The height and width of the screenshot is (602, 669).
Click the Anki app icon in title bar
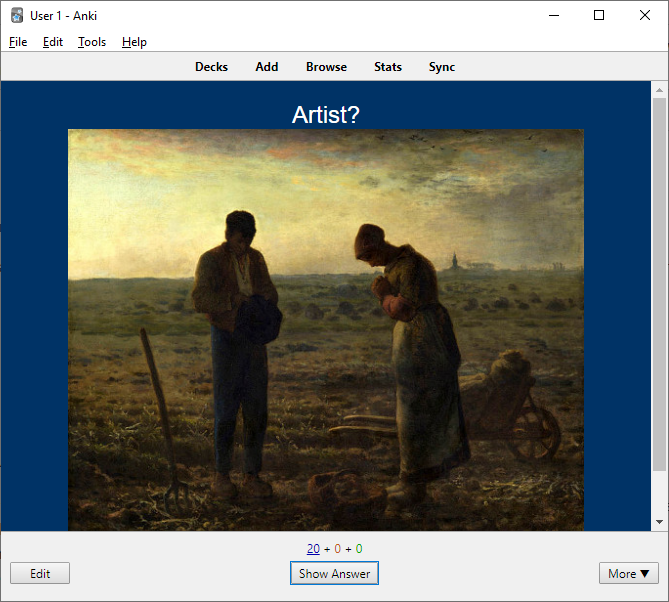(x=17, y=15)
